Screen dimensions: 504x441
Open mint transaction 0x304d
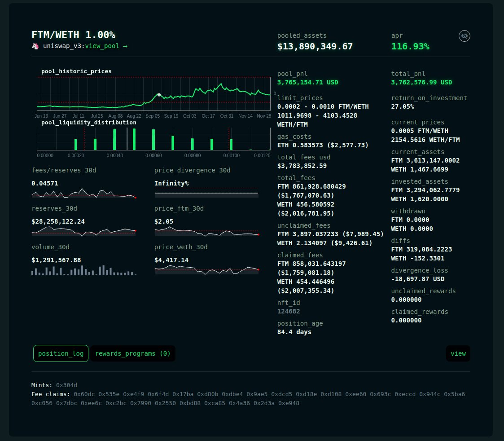coord(66,385)
